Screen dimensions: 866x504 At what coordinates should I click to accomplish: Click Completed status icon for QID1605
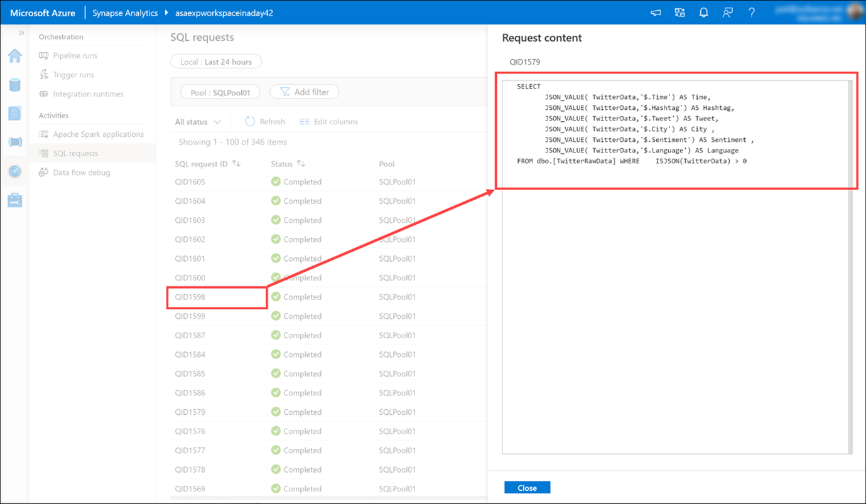(276, 182)
